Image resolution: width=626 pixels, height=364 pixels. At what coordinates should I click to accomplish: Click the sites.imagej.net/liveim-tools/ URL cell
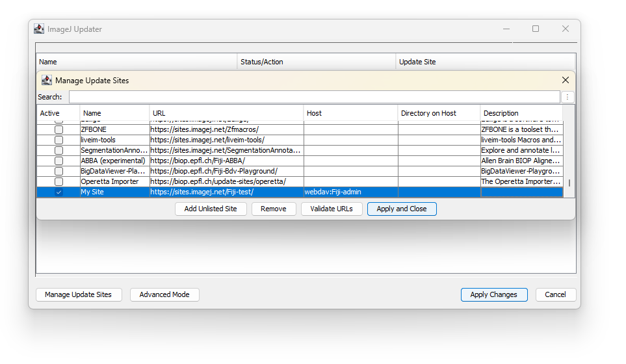click(227, 140)
